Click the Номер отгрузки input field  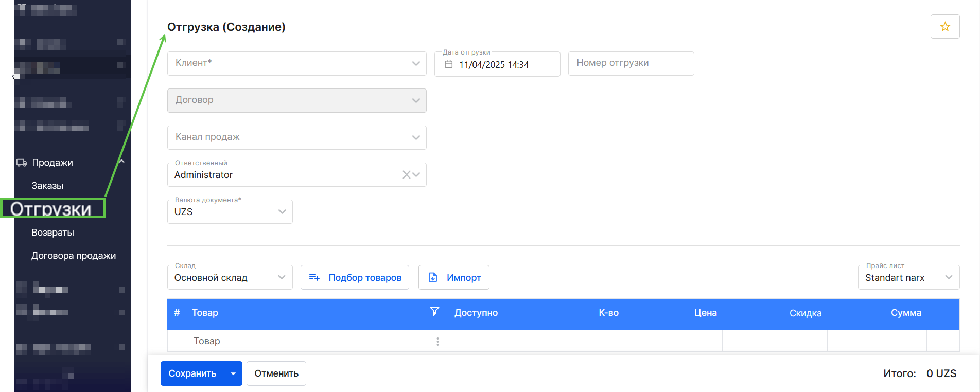click(x=631, y=63)
